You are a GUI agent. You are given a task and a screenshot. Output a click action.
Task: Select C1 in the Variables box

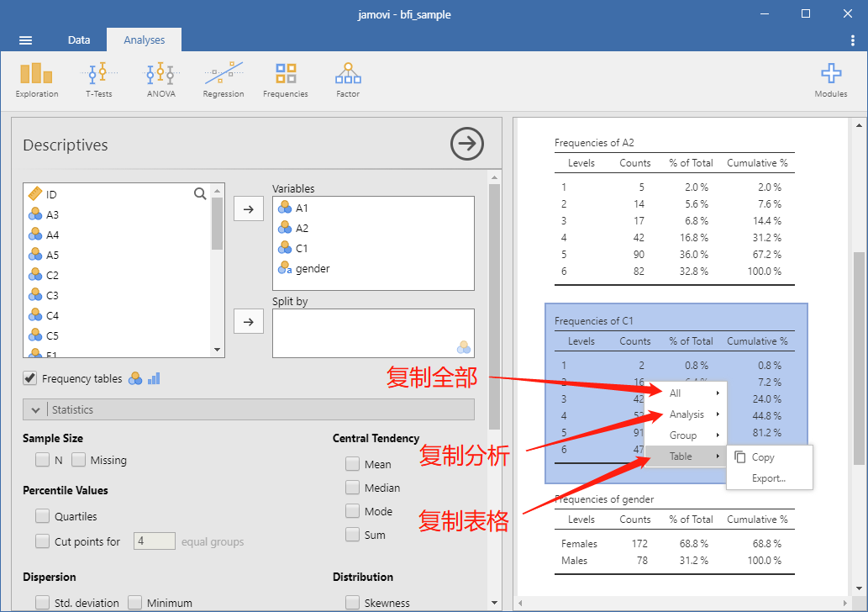click(x=373, y=249)
